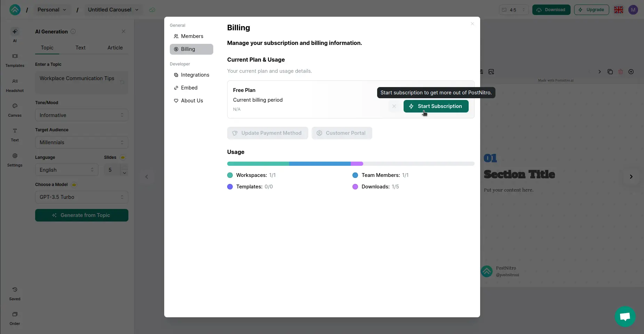
Task: Expand the Personal workspace dropdown
Action: 51,9
